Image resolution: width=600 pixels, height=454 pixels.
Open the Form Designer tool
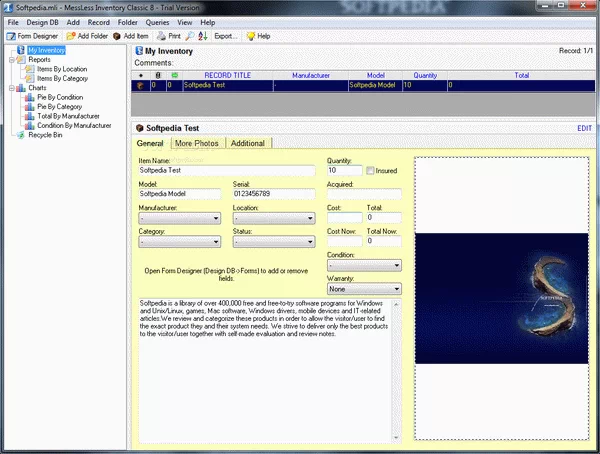35,35
